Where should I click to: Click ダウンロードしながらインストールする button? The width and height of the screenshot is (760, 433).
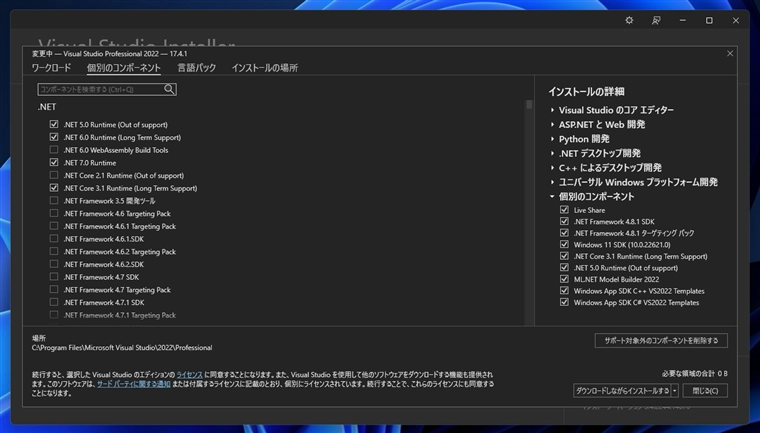pyautogui.click(x=622, y=390)
